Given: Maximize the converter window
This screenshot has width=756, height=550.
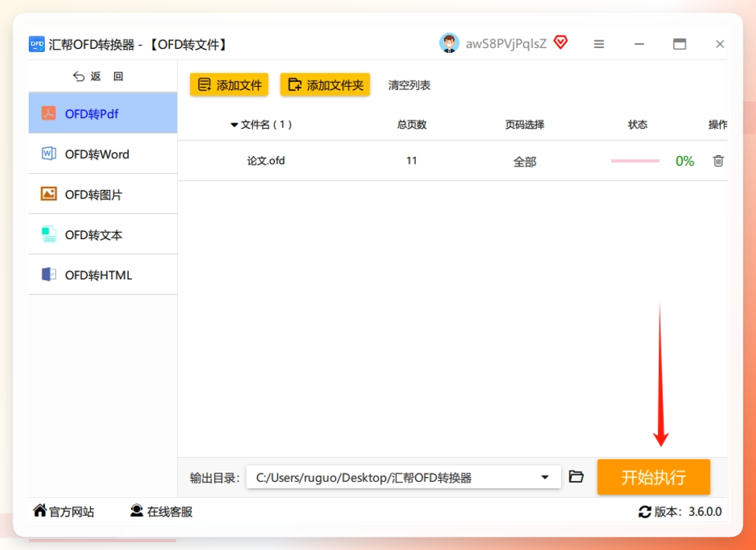Looking at the screenshot, I should click(x=679, y=44).
